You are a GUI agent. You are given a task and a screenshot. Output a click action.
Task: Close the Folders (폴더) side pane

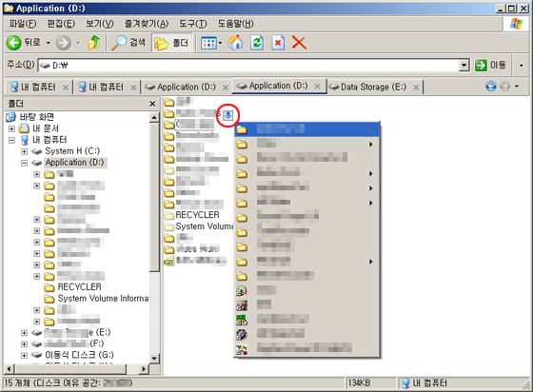[x=152, y=104]
